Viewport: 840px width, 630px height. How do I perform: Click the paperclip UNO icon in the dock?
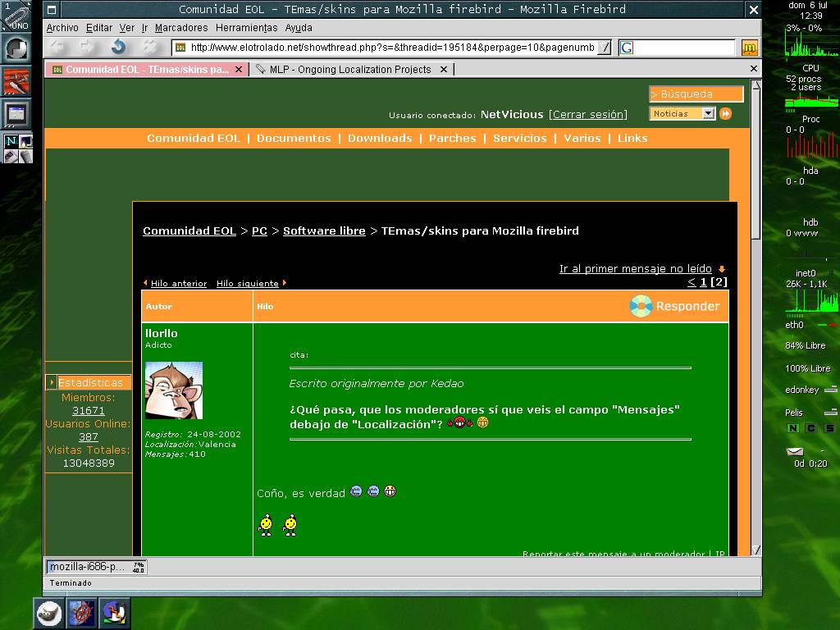[x=16, y=16]
